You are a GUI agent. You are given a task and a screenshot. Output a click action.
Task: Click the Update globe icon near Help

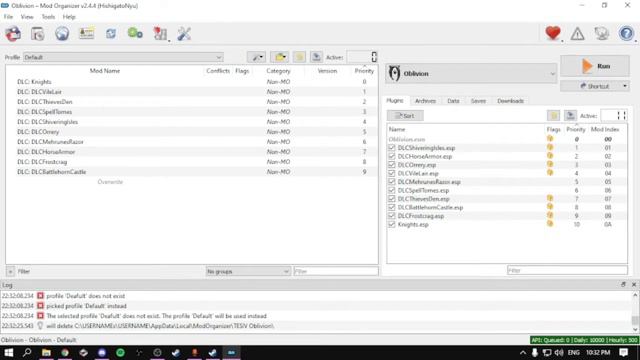(602, 34)
